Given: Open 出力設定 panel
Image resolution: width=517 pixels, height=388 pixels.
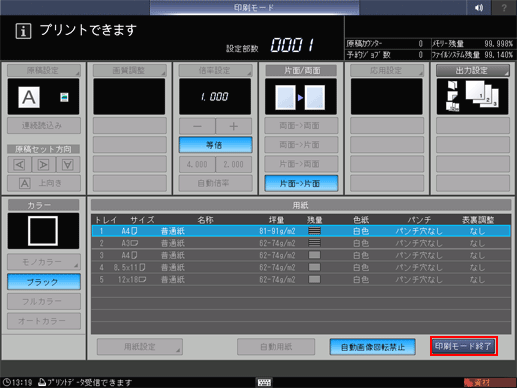Looking at the screenshot, I should 473,70.
